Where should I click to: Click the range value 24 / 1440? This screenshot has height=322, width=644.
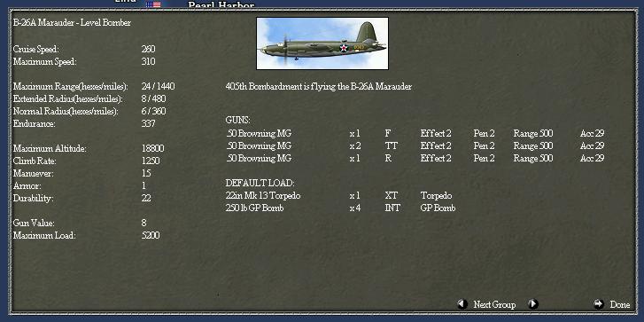click(159, 86)
